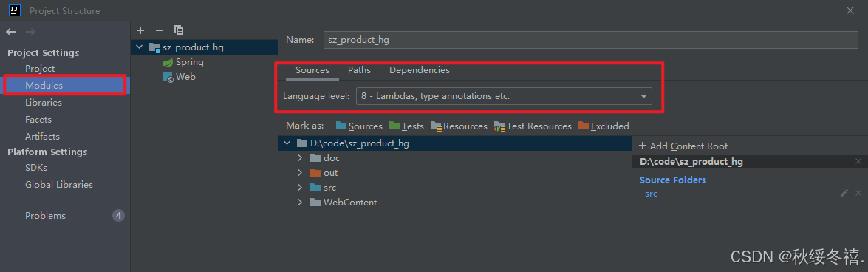Open Facets settings
Viewport: 868px width, 272px height.
[38, 120]
